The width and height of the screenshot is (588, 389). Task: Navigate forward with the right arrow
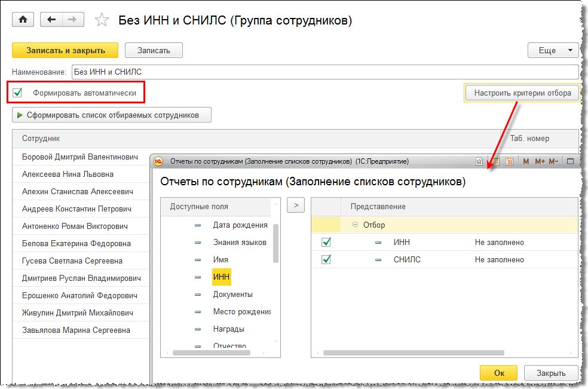pos(73,20)
